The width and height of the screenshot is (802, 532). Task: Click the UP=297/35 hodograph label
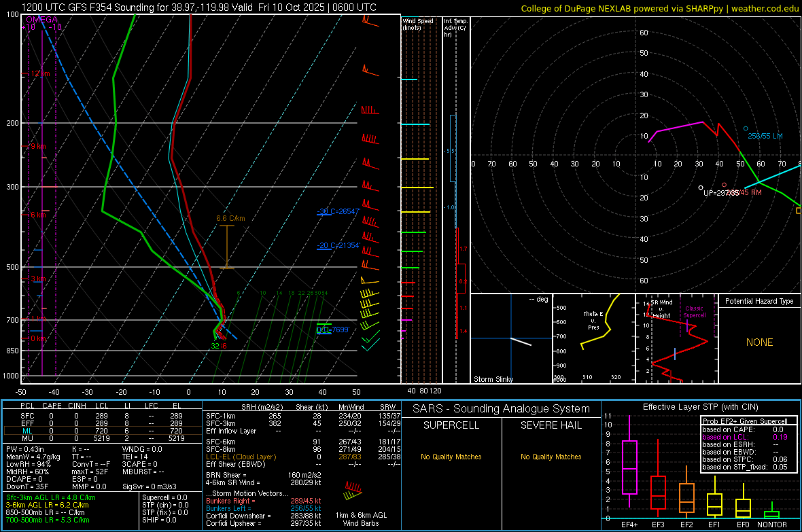point(720,194)
